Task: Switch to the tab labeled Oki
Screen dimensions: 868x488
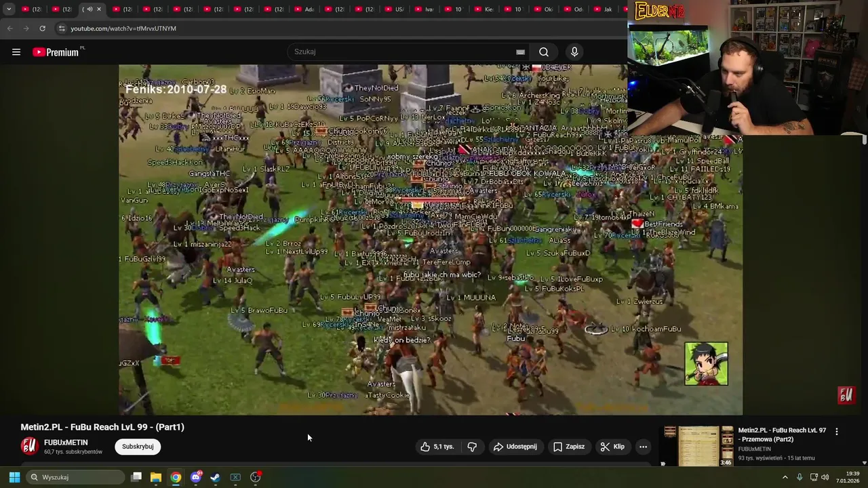Action: (542, 9)
